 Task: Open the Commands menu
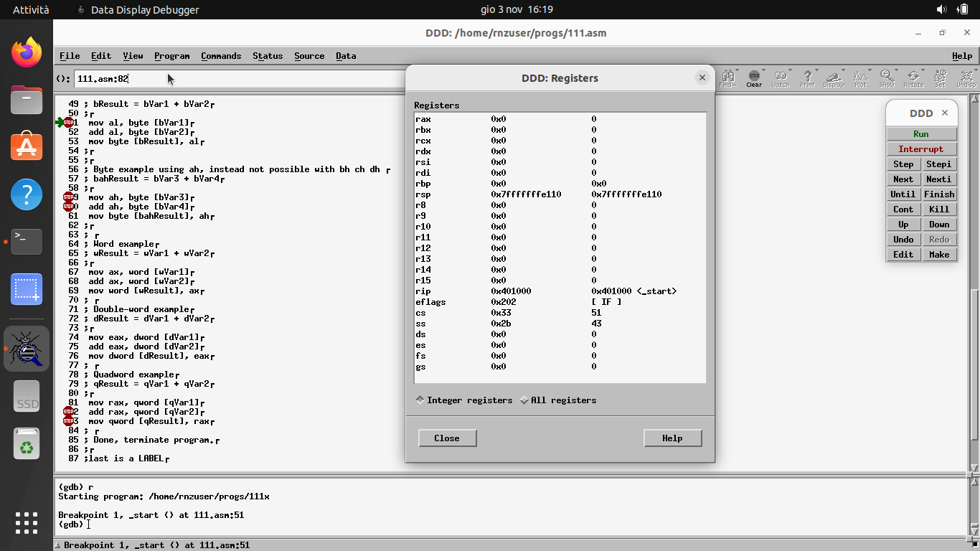(221, 56)
